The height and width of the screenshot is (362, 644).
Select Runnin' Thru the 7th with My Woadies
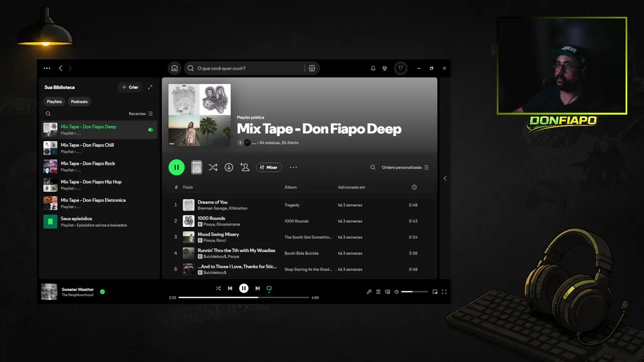tap(236, 250)
